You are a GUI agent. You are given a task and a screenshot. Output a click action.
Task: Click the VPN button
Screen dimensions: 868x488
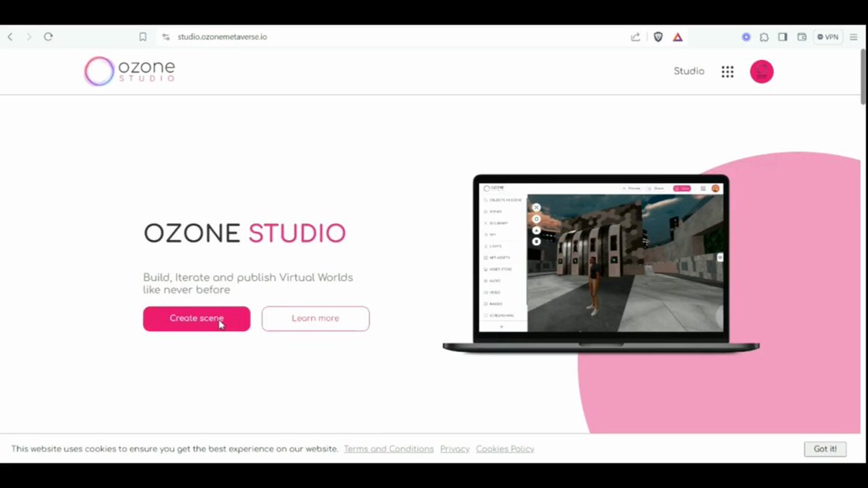[x=828, y=37]
